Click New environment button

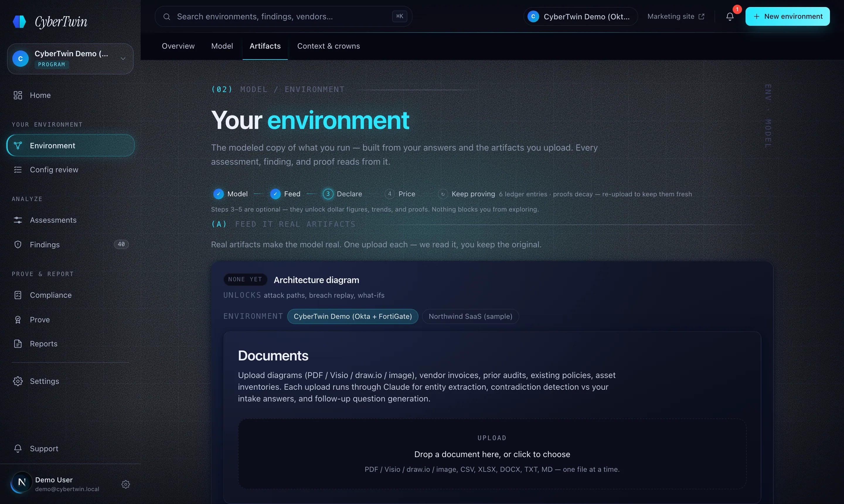(x=787, y=17)
